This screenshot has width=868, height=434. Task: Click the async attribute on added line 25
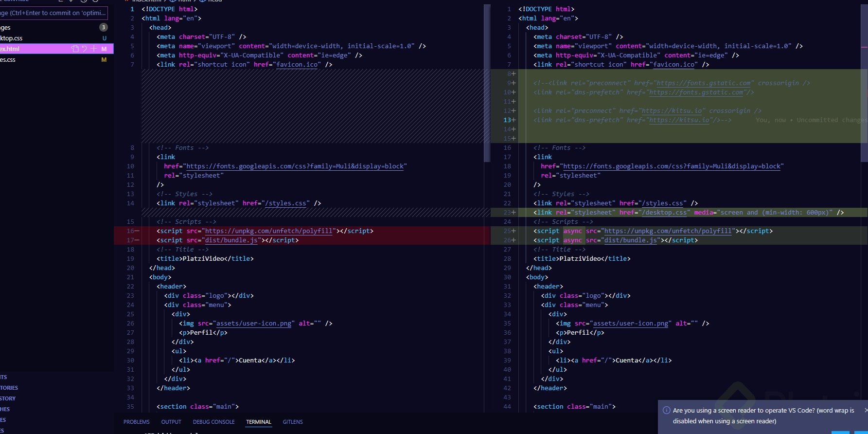pos(572,231)
